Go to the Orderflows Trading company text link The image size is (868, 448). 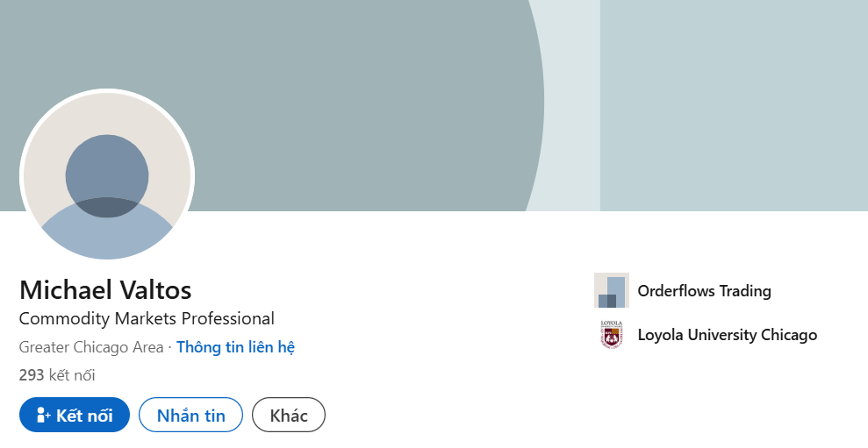tap(704, 291)
